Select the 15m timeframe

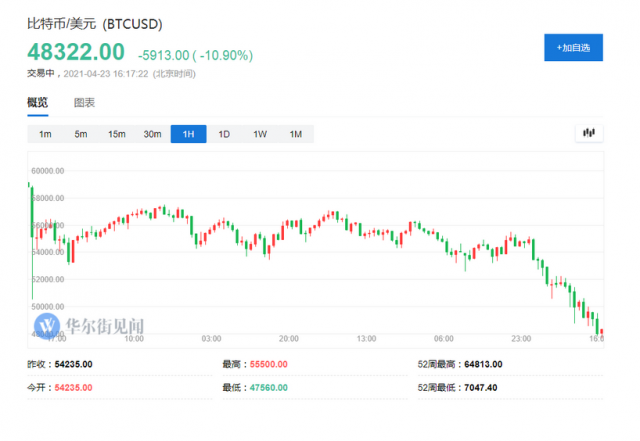coord(117,134)
